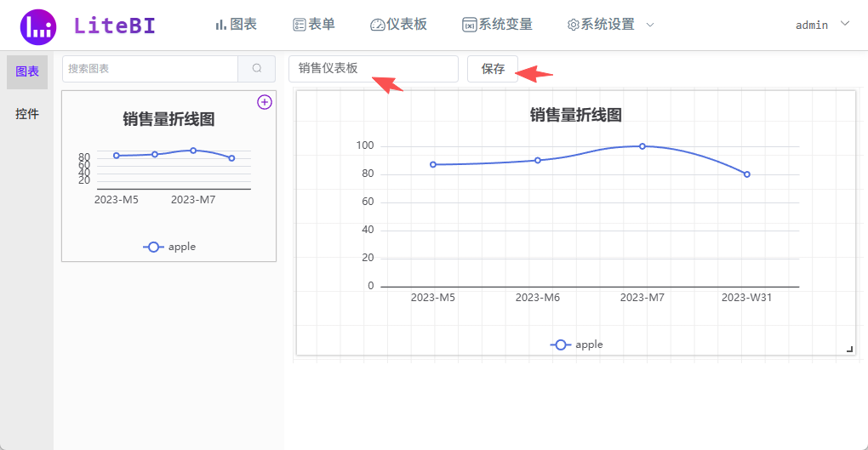Add chart using the purple plus icon
This screenshot has width=868, height=450.
pyautogui.click(x=265, y=102)
